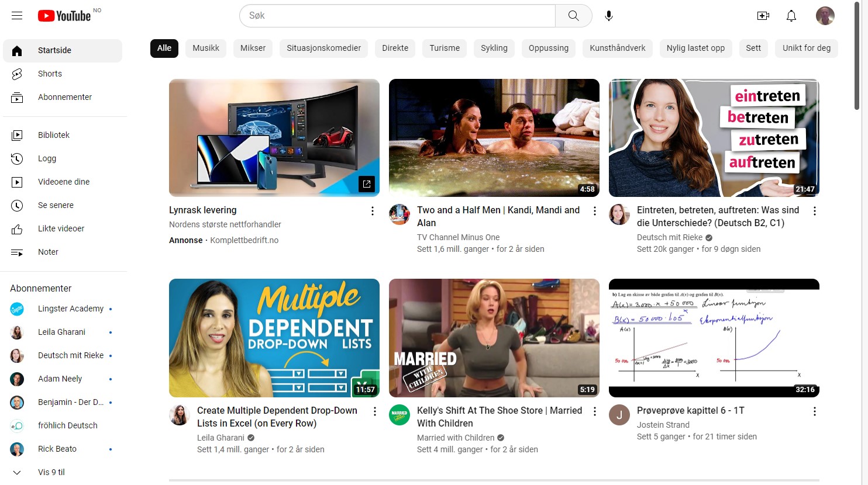This screenshot has width=868, height=485.
Task: Select the Musikk filter chip
Action: (206, 48)
